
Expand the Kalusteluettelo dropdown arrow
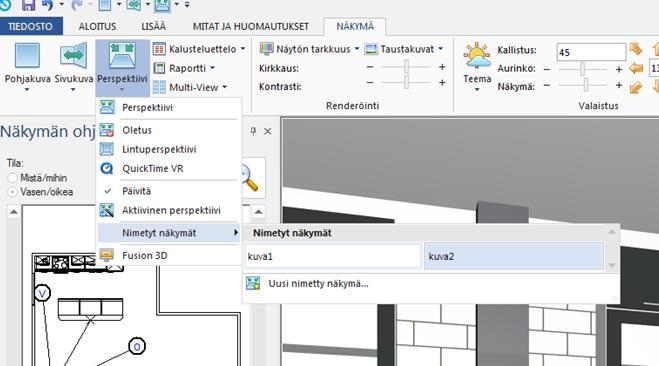[243, 49]
